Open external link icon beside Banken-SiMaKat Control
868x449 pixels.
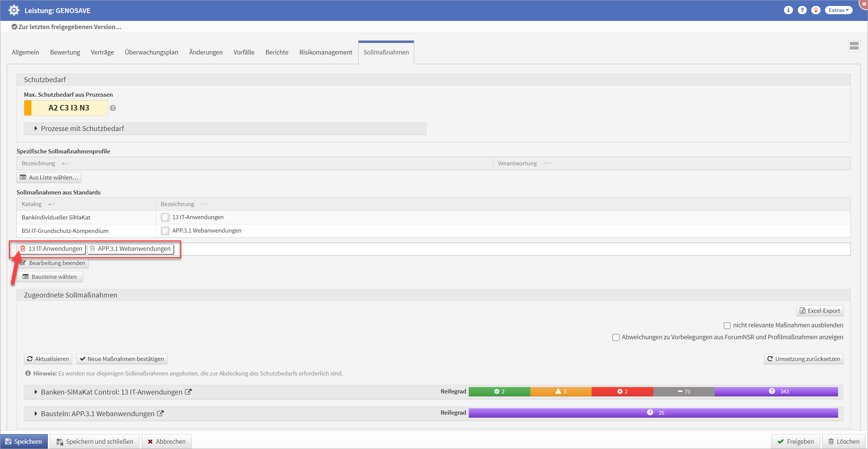188,392
